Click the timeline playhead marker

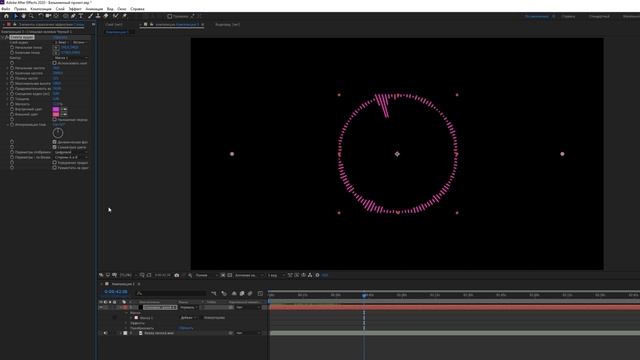(x=364, y=295)
